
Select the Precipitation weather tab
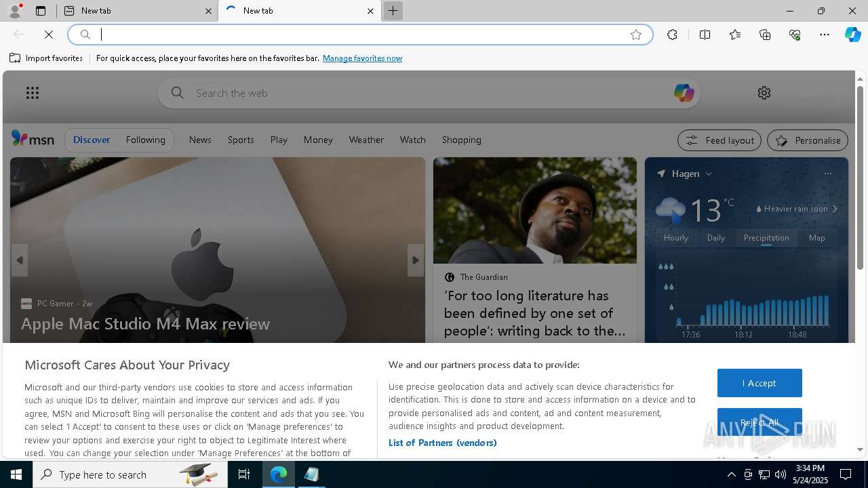pos(766,238)
